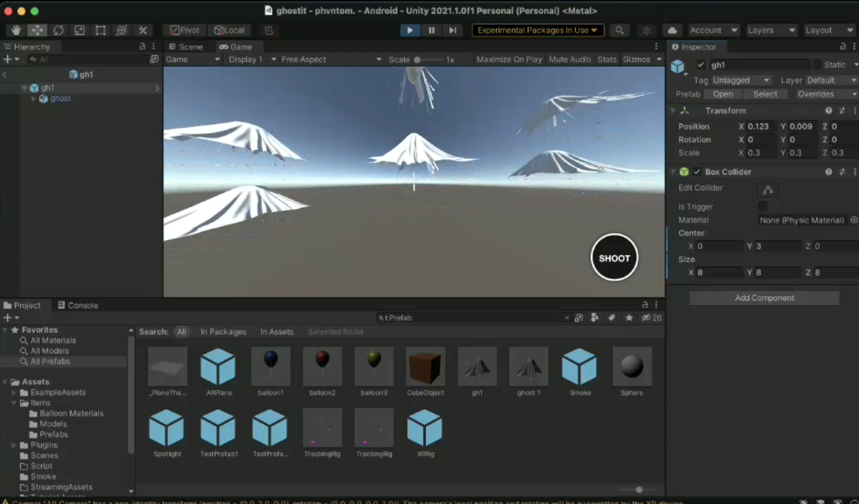Expand the ExampleAssets folder
859x504 pixels.
[14, 393]
